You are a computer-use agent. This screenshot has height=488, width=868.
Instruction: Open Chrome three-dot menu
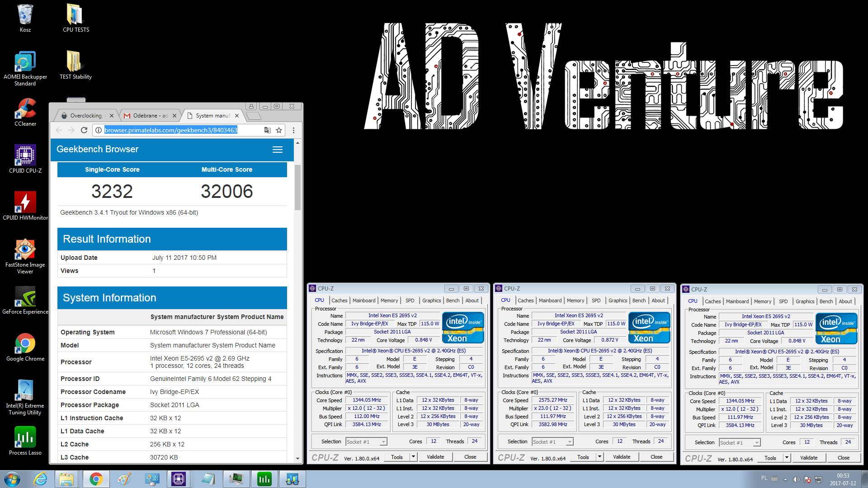[x=293, y=130]
